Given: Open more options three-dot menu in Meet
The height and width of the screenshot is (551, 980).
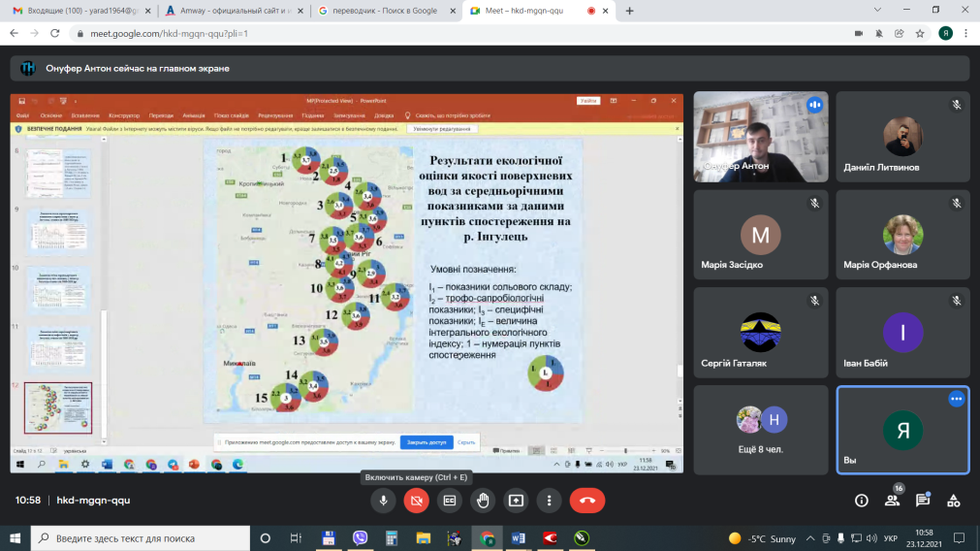Looking at the screenshot, I should tap(549, 501).
